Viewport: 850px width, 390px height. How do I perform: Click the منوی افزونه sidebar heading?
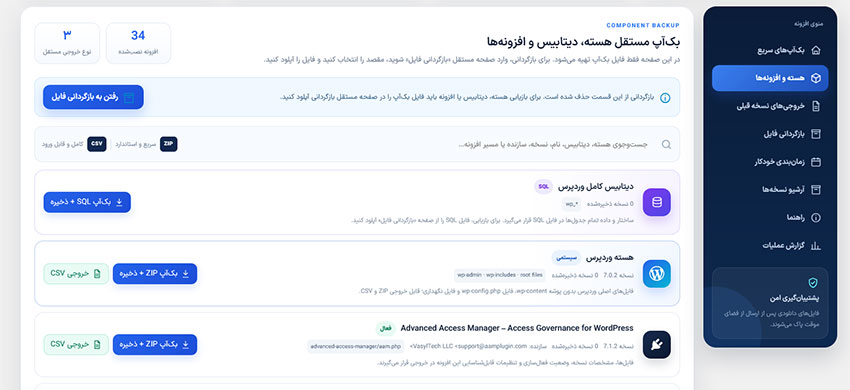click(x=808, y=24)
